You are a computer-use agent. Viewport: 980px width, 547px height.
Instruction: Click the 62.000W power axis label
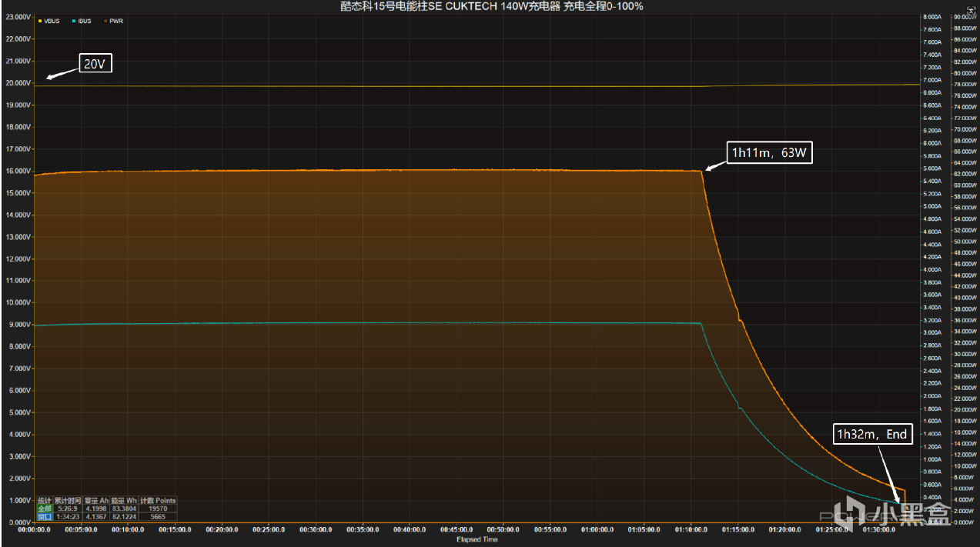[965, 174]
